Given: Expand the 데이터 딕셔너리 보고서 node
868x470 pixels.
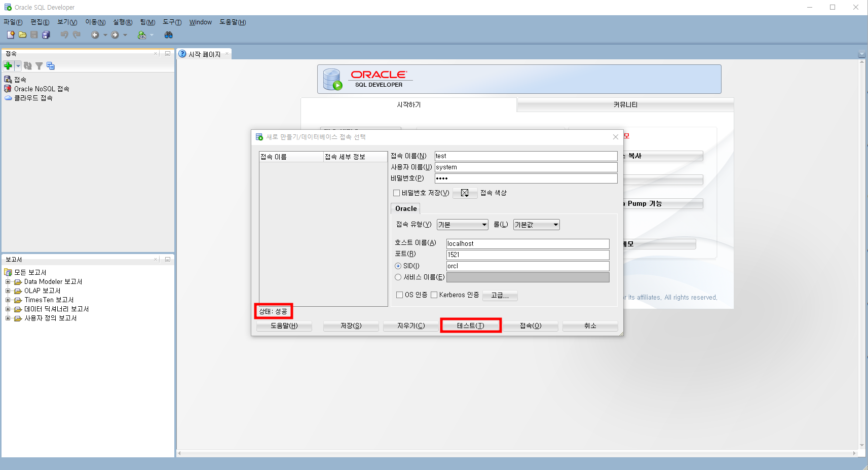Looking at the screenshot, I should 8,309.
